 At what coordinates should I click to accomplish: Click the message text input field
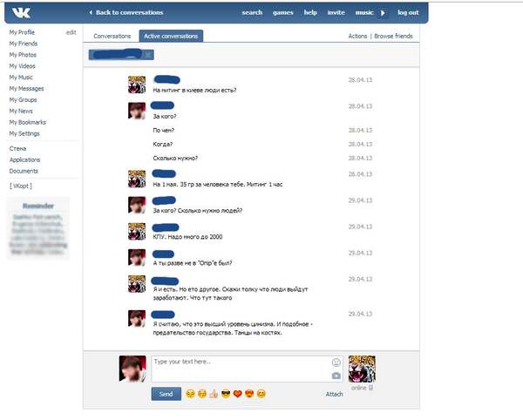[240, 369]
